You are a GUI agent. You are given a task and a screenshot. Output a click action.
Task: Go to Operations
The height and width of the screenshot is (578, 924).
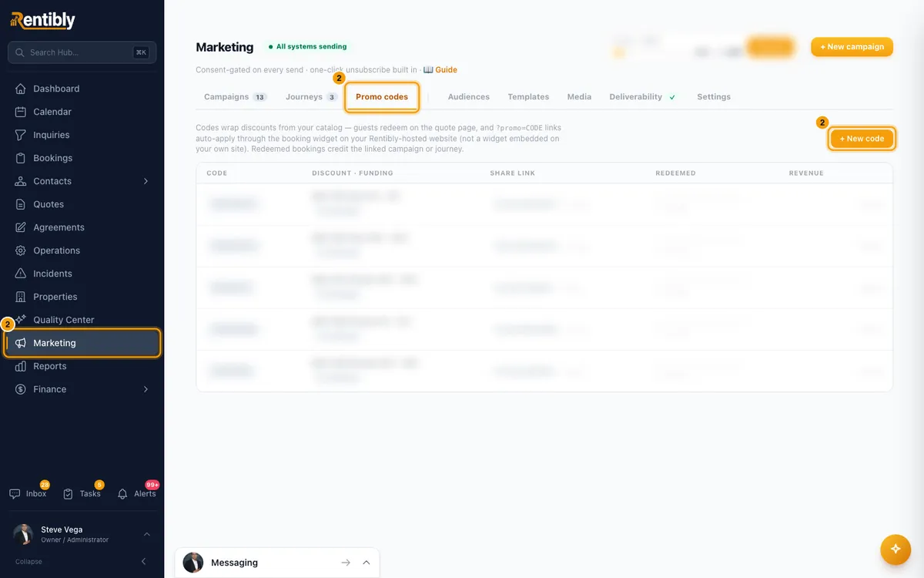pos(82,250)
